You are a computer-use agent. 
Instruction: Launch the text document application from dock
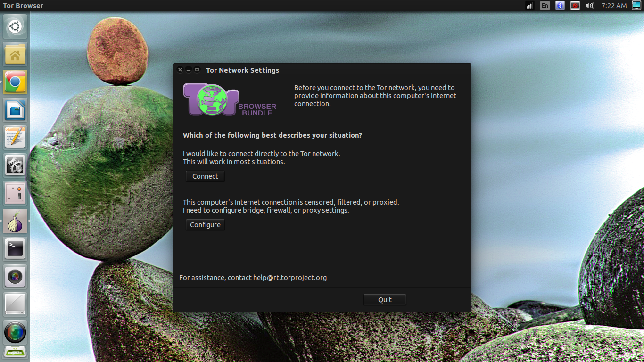coord(15,110)
